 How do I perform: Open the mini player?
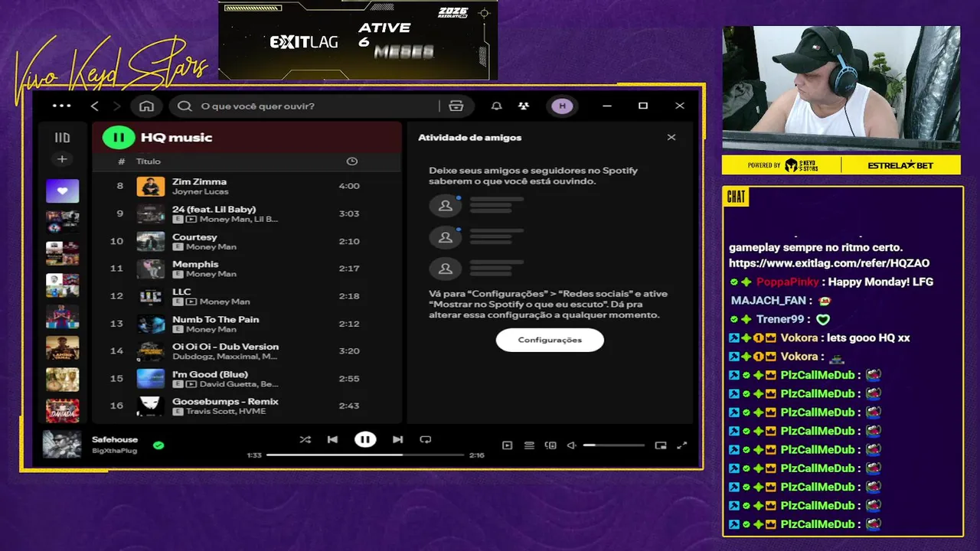[661, 445]
